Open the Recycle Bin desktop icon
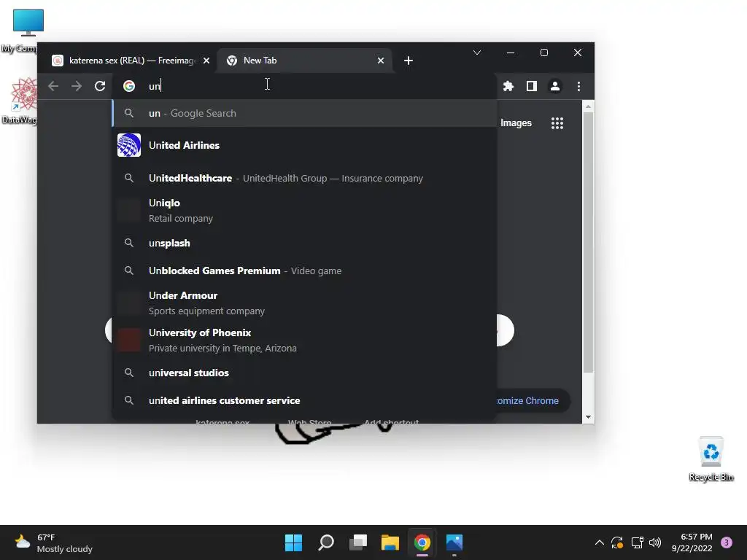 (x=711, y=459)
